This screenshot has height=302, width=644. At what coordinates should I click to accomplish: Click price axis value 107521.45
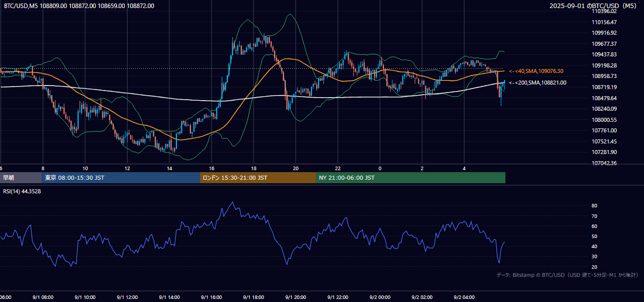tap(604, 141)
